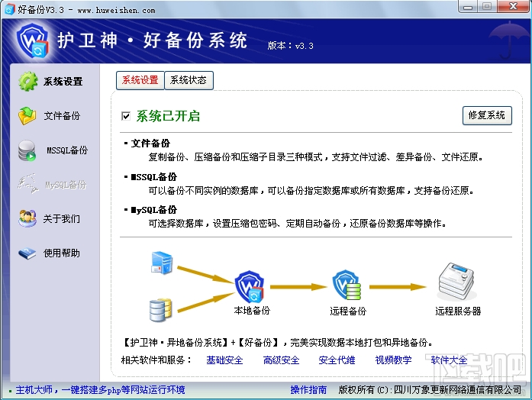Click the 文件备份 section heading
The width and height of the screenshot is (532, 400).
[x=150, y=144]
